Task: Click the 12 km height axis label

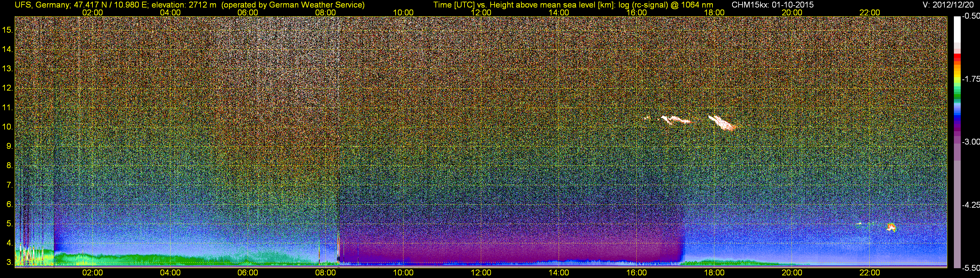Action: tap(7, 88)
